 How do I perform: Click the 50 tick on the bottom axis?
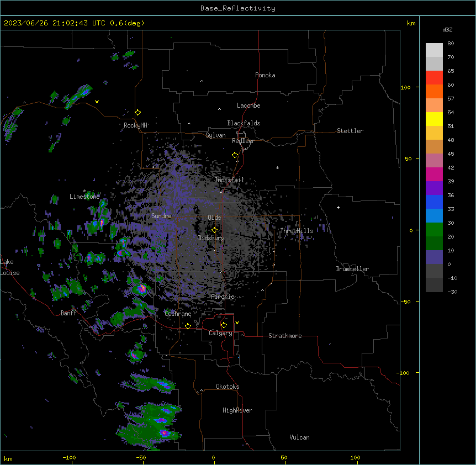coord(284,457)
